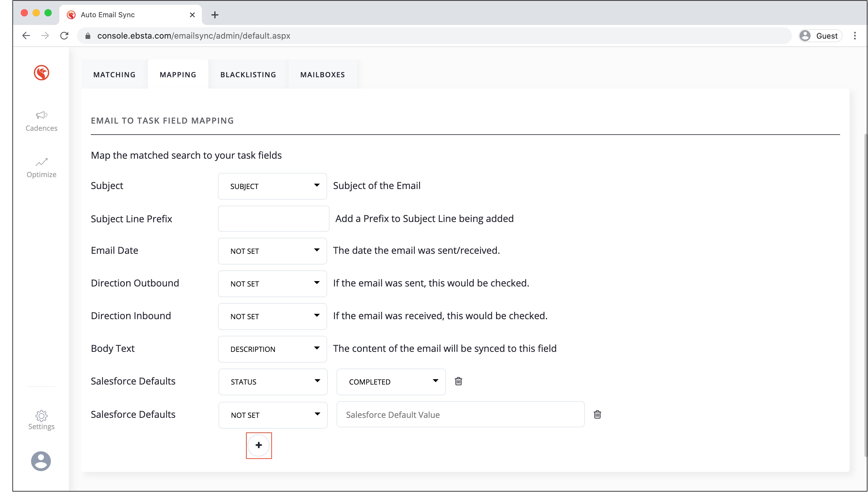Screen dimensions: 868x504
Task: Click the user profile avatar icon
Action: [41, 461]
